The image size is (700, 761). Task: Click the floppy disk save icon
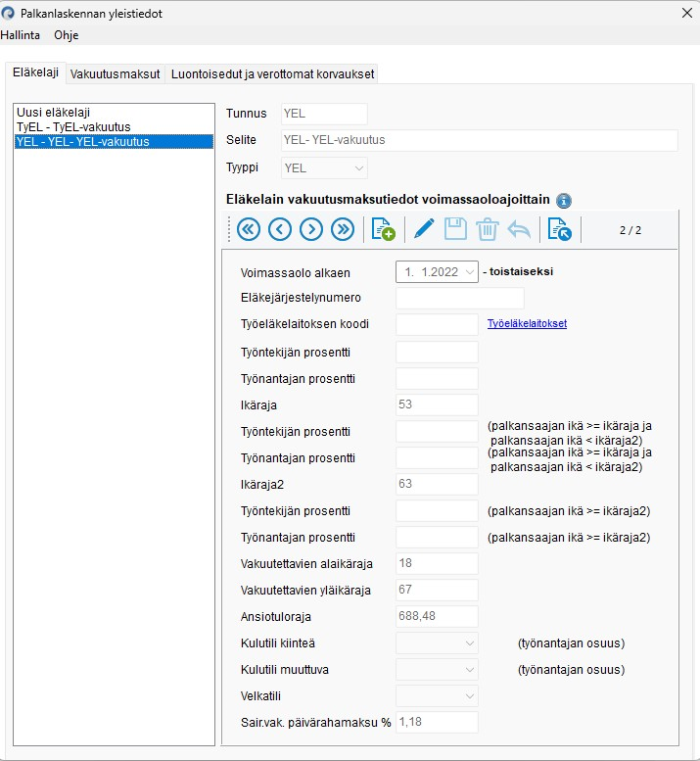tap(455, 229)
